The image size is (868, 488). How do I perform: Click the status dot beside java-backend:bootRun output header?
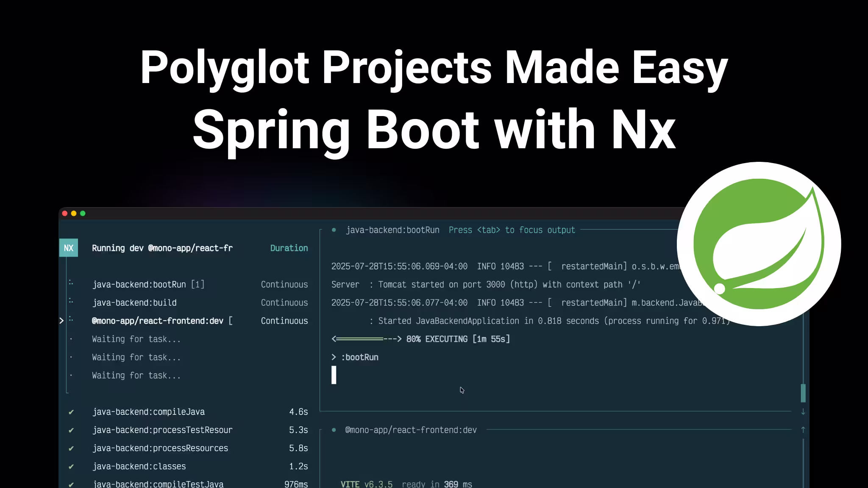coord(334,230)
